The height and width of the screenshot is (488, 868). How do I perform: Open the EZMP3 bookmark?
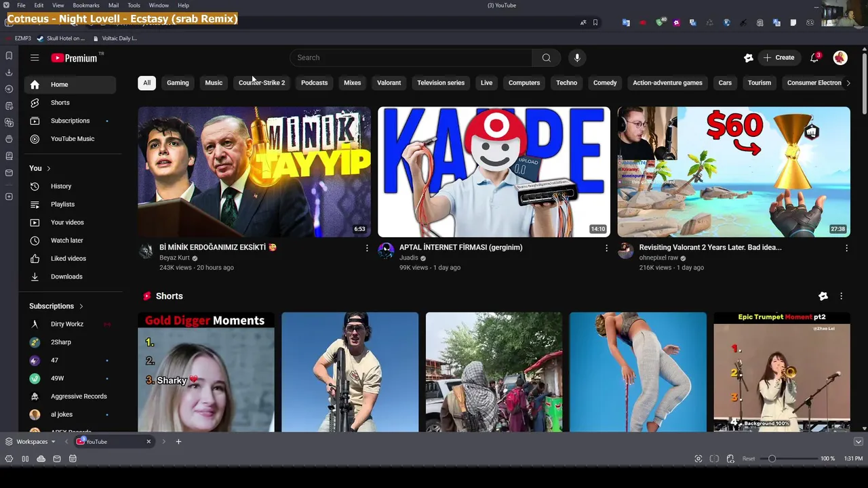pos(19,39)
